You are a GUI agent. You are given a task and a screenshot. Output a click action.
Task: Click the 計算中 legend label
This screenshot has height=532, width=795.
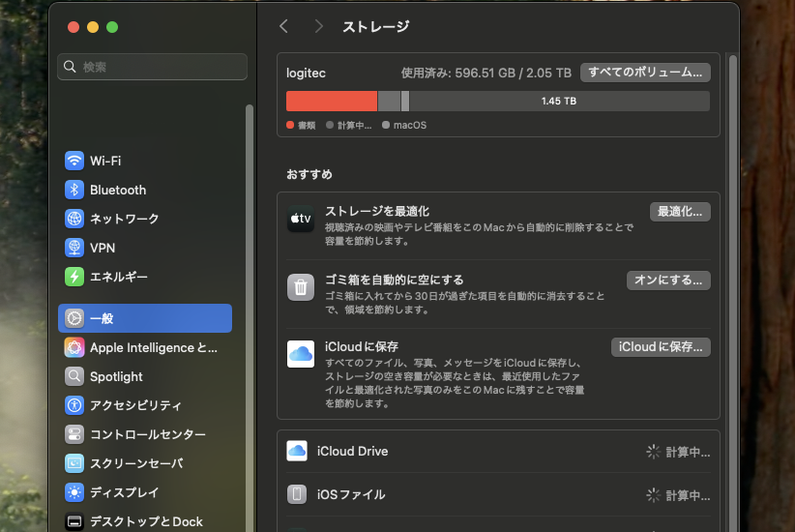354,126
